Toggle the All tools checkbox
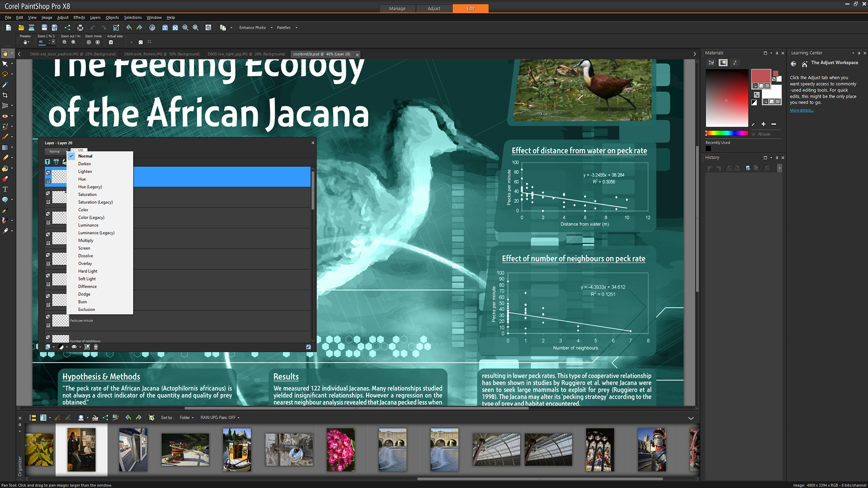 [754, 134]
